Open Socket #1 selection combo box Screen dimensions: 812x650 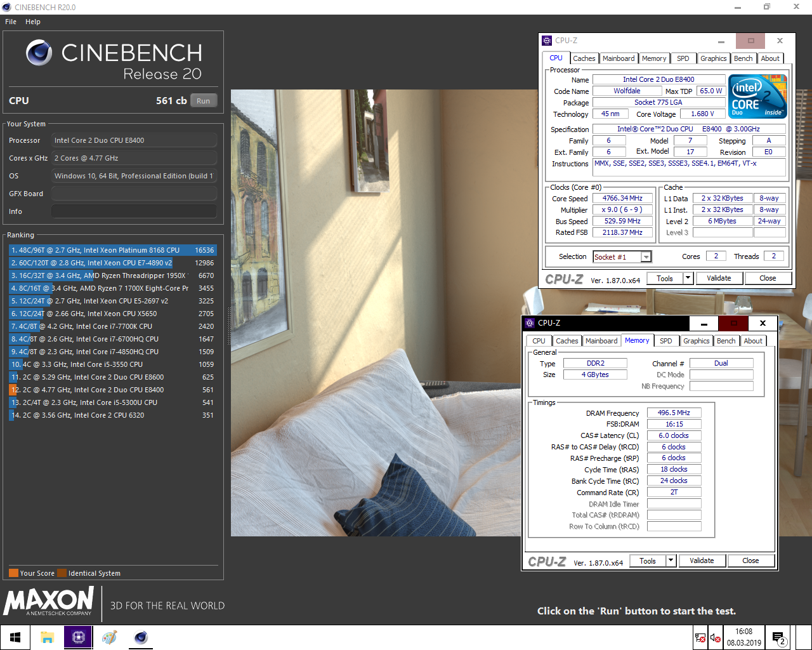622,256
